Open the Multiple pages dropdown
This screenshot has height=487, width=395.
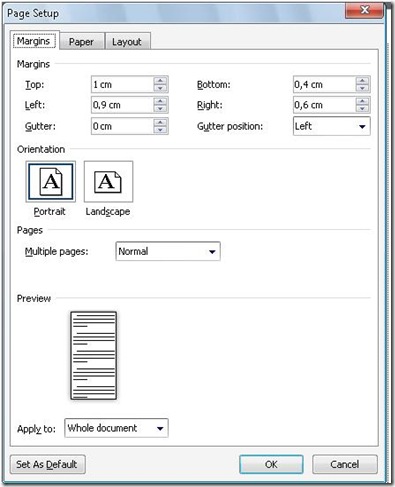point(168,251)
